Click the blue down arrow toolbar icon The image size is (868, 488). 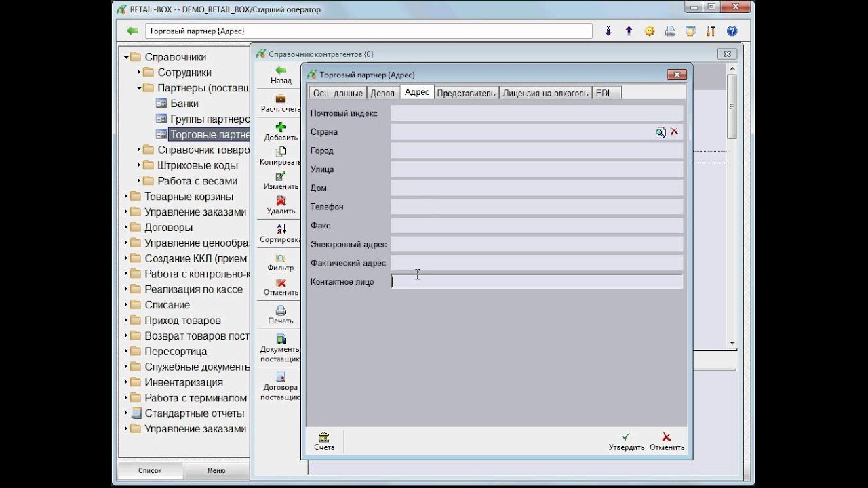point(608,31)
